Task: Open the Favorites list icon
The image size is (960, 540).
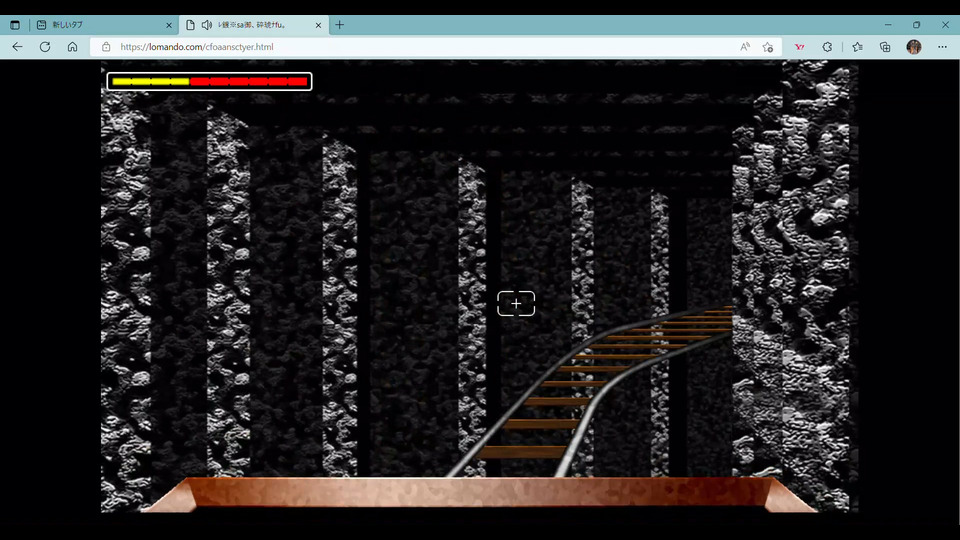Action: pyautogui.click(x=857, y=47)
